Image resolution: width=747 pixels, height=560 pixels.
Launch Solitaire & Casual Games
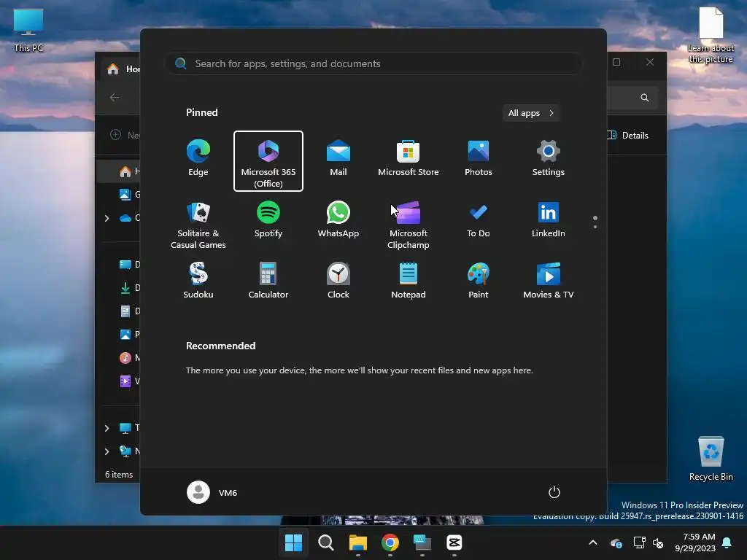(x=198, y=225)
